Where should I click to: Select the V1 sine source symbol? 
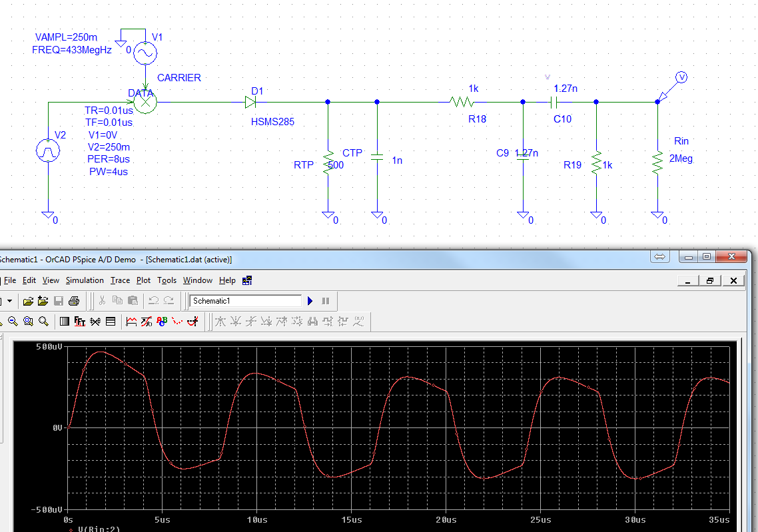tap(145, 53)
